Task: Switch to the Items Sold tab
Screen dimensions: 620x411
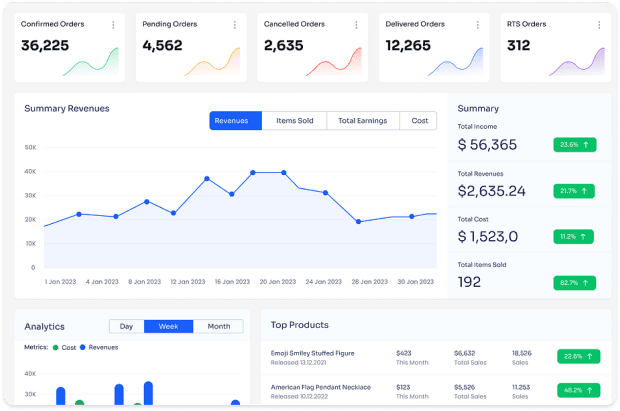Action: (x=294, y=121)
